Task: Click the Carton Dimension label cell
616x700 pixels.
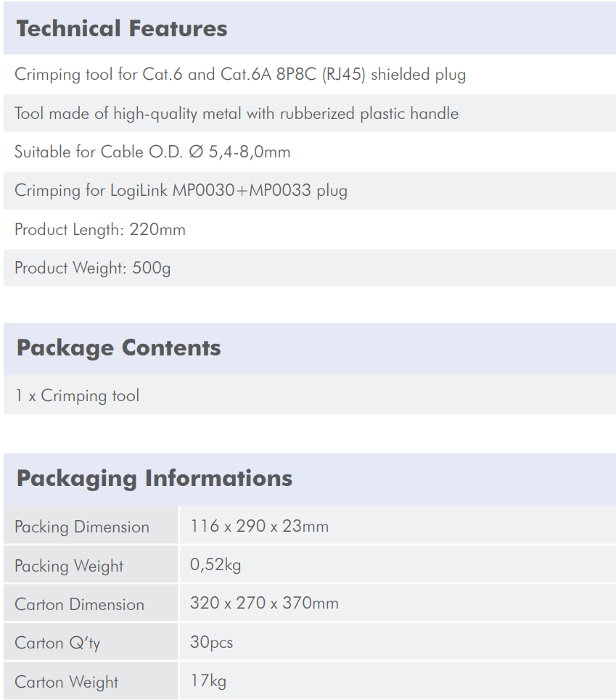Action: tap(91, 603)
